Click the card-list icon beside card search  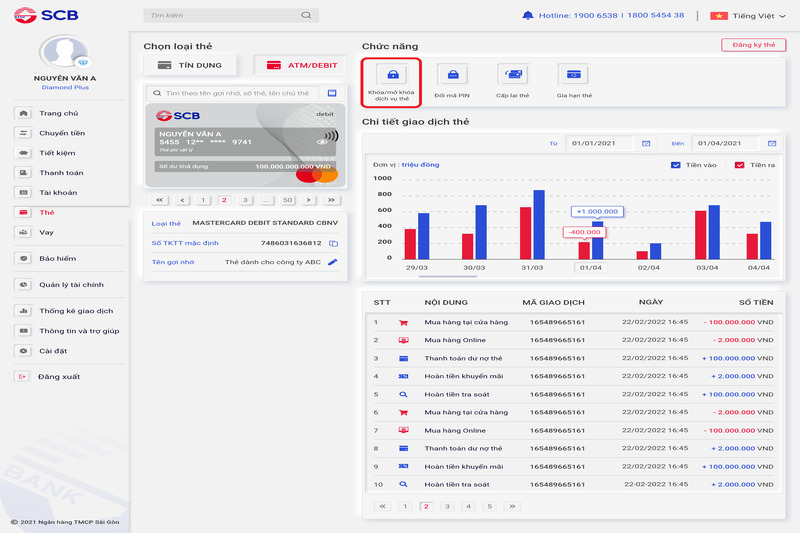332,93
